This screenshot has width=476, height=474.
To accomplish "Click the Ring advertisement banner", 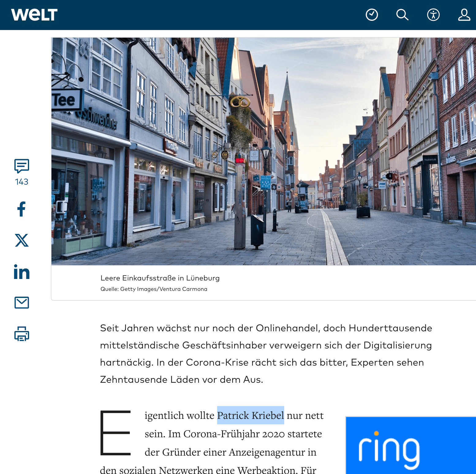I will coord(411,445).
